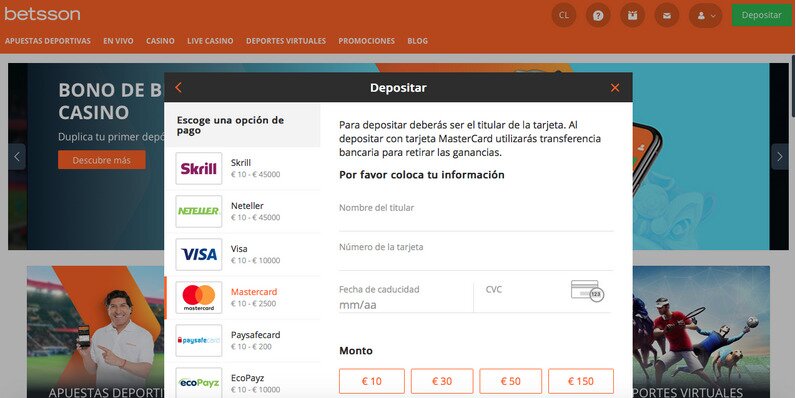796x398 pixels.
Task: Click the green Depositar button
Action: [x=761, y=15]
